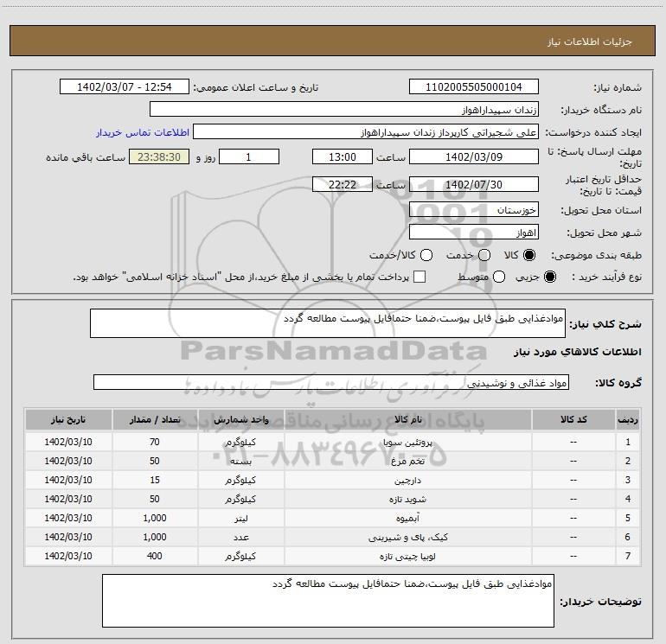The image size is (666, 644).
Task: Click unit لیتر in آبمیوه row
Action: (240, 518)
